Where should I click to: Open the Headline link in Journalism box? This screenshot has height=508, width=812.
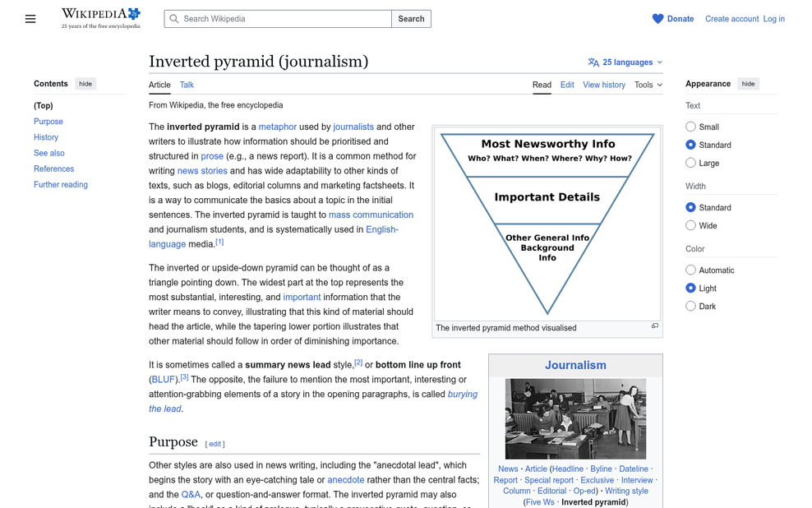[568, 469]
